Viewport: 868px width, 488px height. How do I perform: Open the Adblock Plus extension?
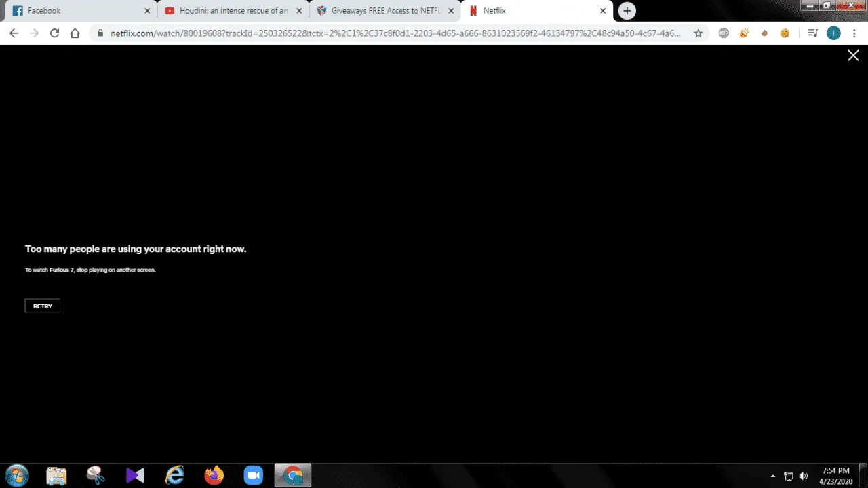pyautogui.click(x=724, y=33)
